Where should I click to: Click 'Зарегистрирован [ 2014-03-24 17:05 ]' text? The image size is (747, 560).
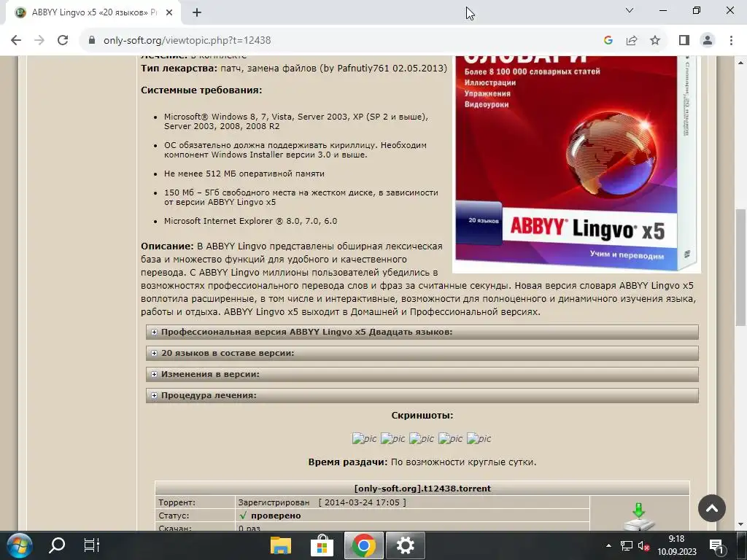pos(322,502)
